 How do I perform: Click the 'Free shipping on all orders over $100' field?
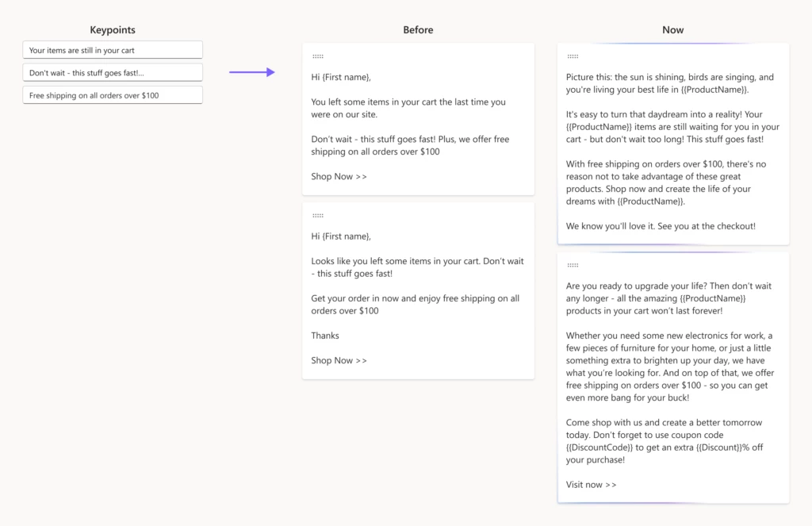(112, 94)
